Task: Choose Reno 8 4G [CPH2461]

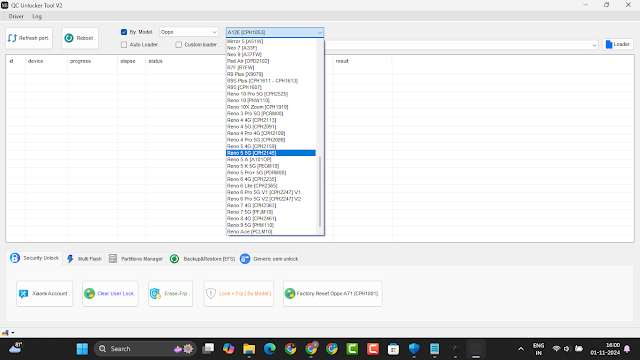Action: click(x=271, y=218)
